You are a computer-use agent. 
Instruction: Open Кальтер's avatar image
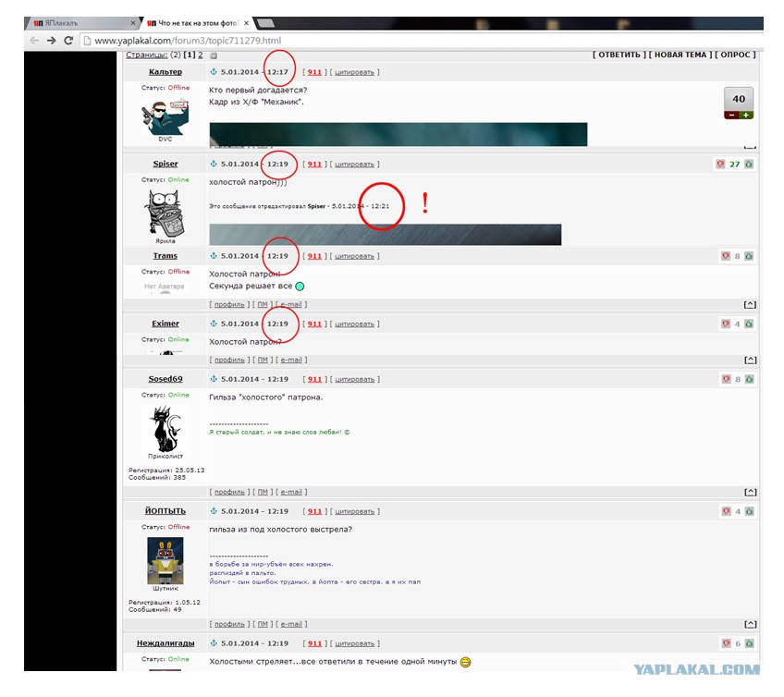[x=165, y=116]
